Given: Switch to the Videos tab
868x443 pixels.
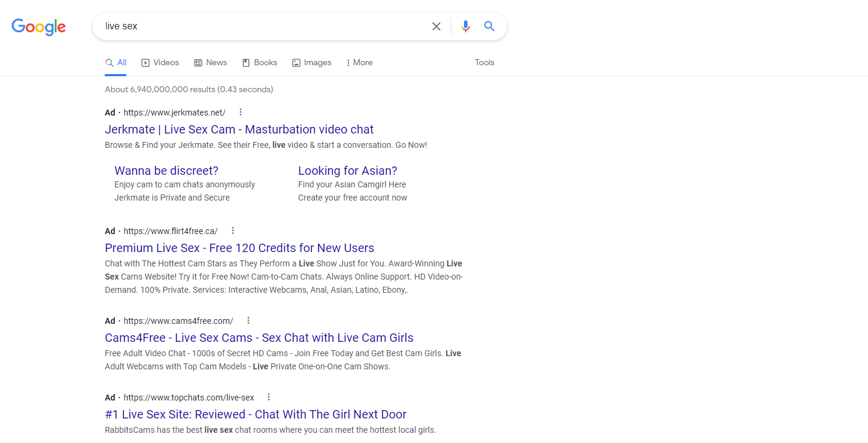Looking at the screenshot, I should click(x=160, y=63).
